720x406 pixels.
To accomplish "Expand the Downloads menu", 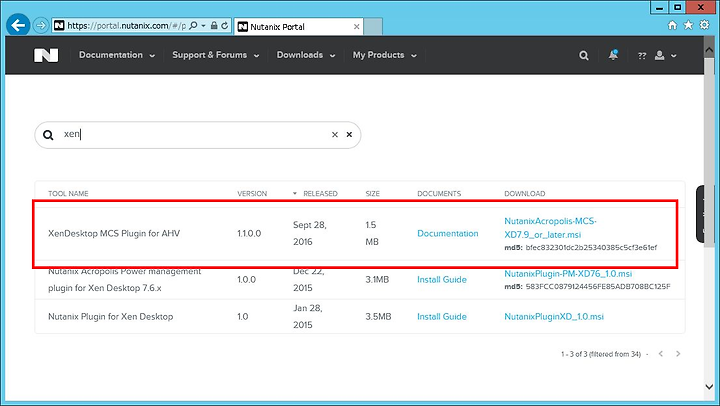I will (x=306, y=55).
